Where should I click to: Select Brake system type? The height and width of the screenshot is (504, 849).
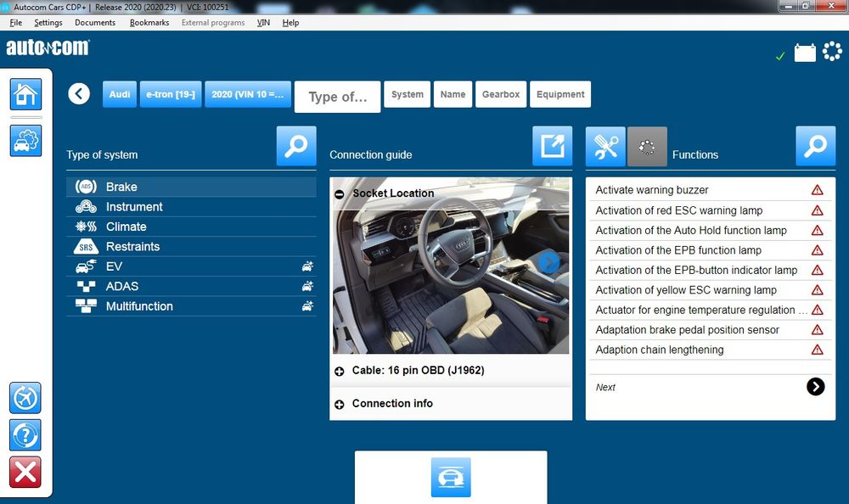click(191, 187)
